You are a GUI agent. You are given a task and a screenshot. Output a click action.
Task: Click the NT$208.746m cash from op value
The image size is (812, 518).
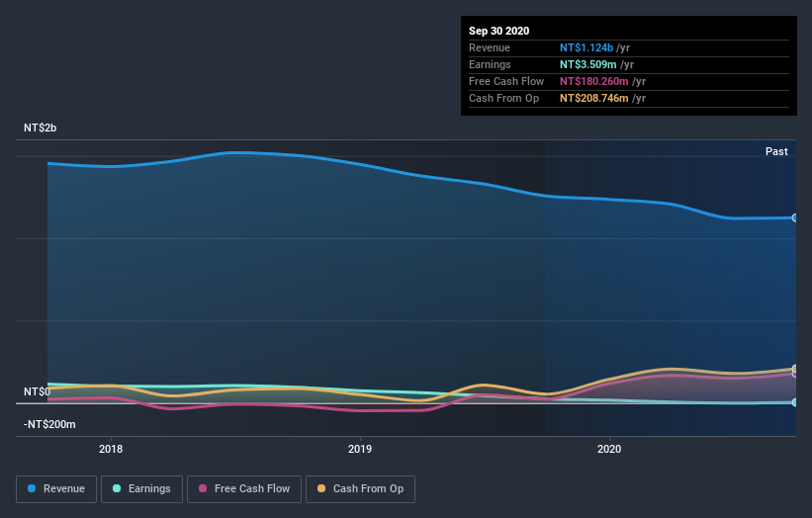coord(594,98)
